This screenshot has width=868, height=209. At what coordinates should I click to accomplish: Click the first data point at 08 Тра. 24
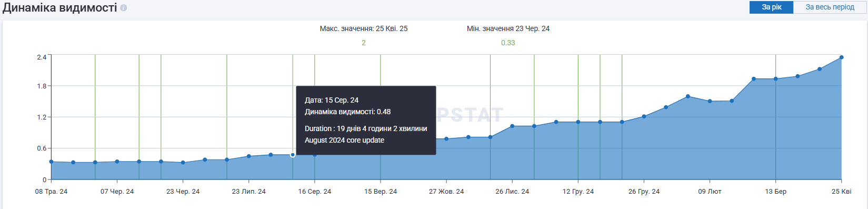point(51,162)
